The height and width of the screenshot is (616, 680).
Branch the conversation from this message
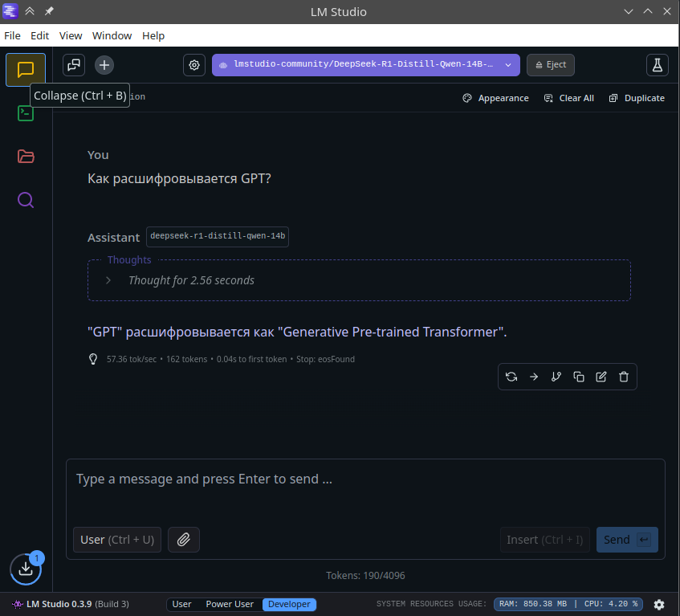pyautogui.click(x=556, y=377)
